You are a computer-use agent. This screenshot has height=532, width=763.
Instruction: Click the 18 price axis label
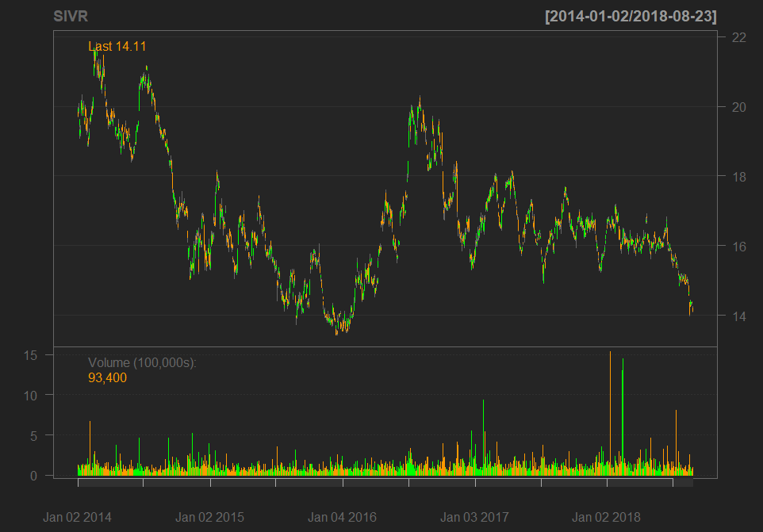[x=738, y=177]
